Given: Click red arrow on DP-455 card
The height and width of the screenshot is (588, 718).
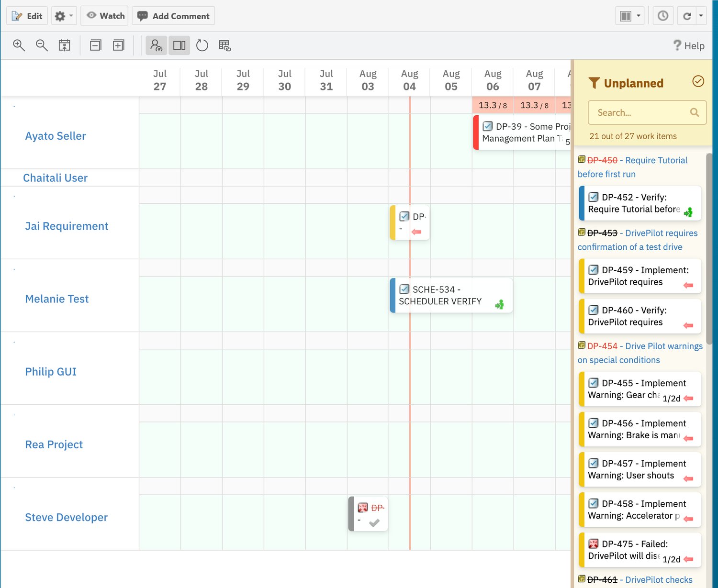Looking at the screenshot, I should 688,398.
